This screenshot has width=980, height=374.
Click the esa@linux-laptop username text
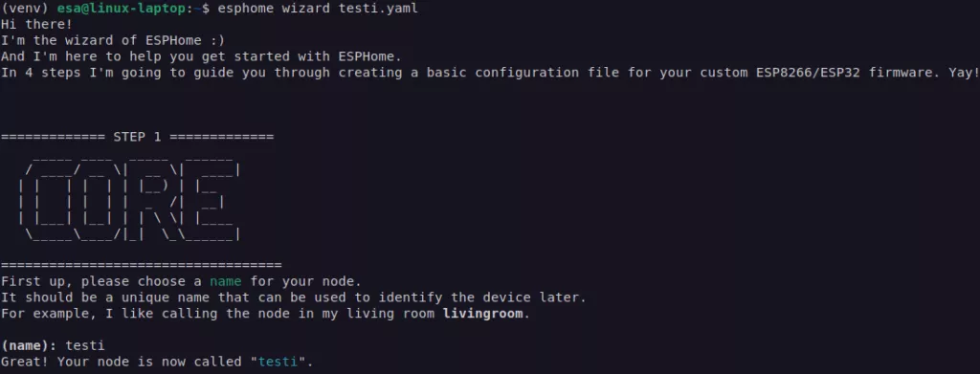[x=122, y=8]
